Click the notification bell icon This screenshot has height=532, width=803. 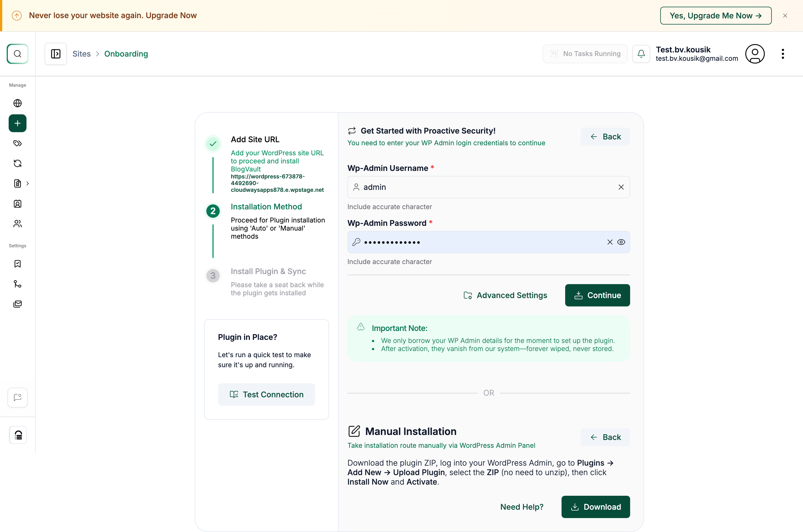(x=641, y=54)
